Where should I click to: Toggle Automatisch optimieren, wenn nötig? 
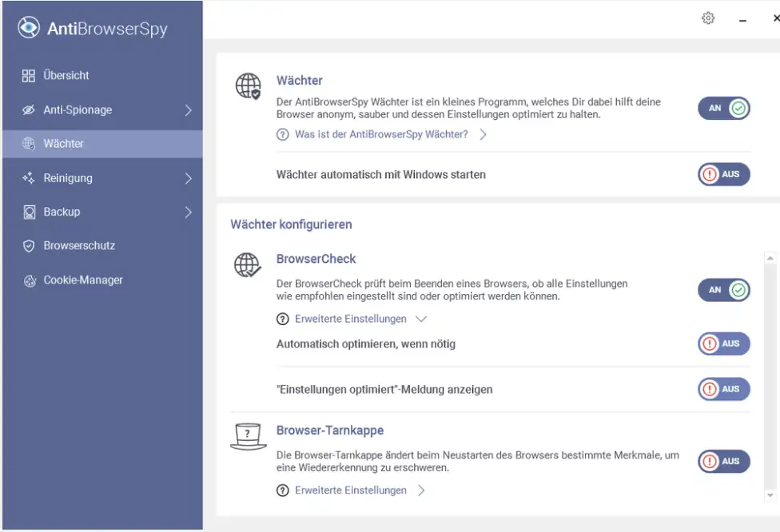pos(723,343)
